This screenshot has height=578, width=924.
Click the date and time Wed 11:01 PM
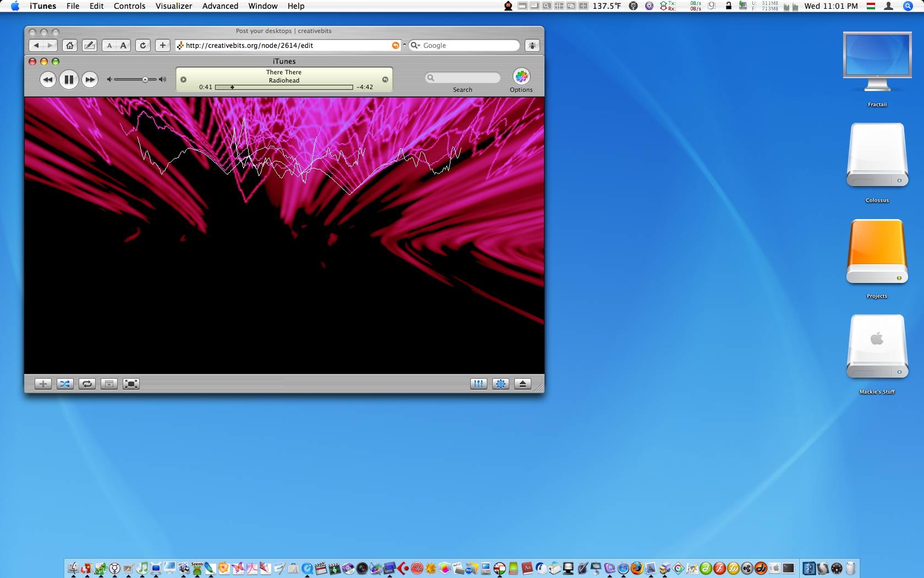[x=831, y=6]
